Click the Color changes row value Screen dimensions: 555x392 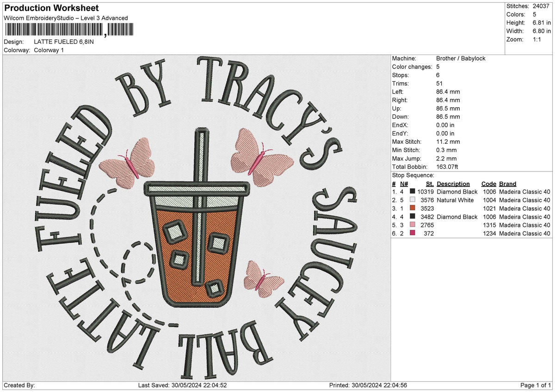click(438, 67)
